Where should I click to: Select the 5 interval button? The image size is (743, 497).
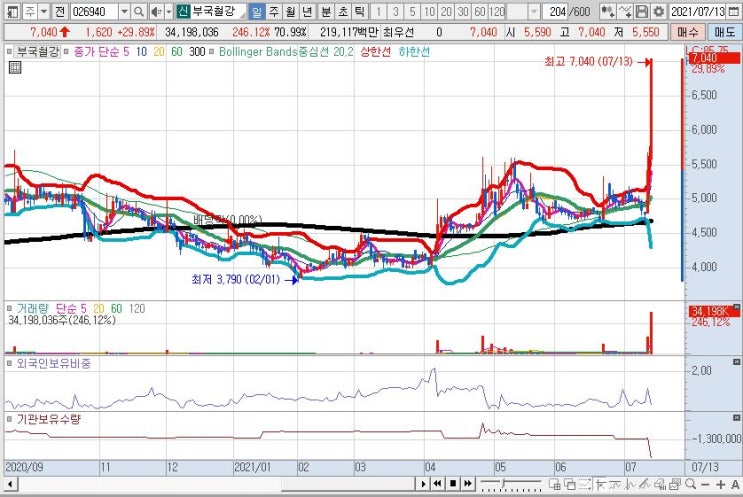click(x=412, y=11)
